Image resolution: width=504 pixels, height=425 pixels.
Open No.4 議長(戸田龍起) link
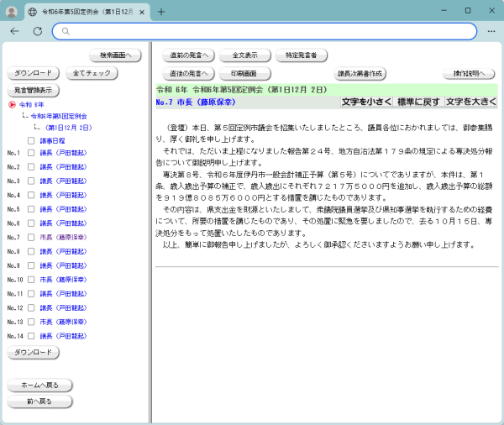(63, 195)
